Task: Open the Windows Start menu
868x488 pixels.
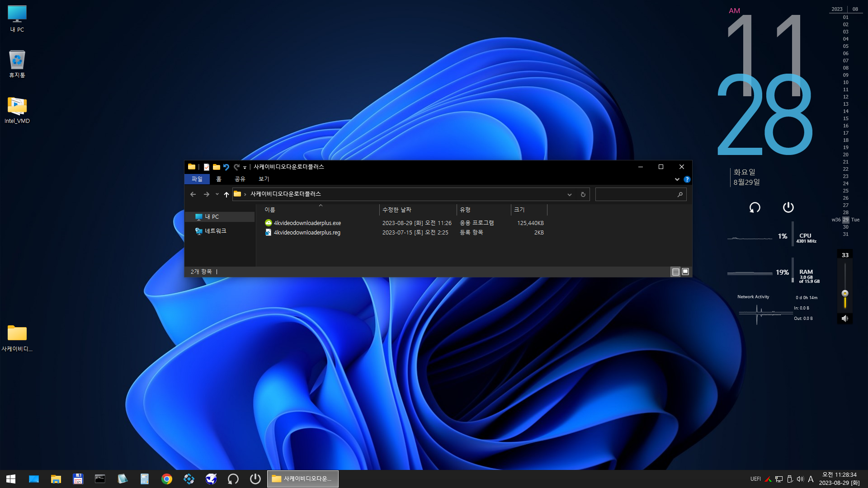Action: coord(11,479)
